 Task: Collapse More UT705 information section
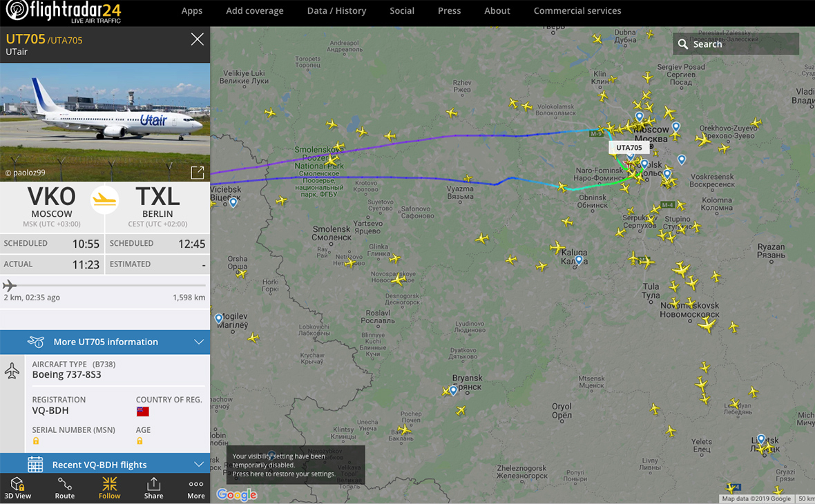click(105, 342)
